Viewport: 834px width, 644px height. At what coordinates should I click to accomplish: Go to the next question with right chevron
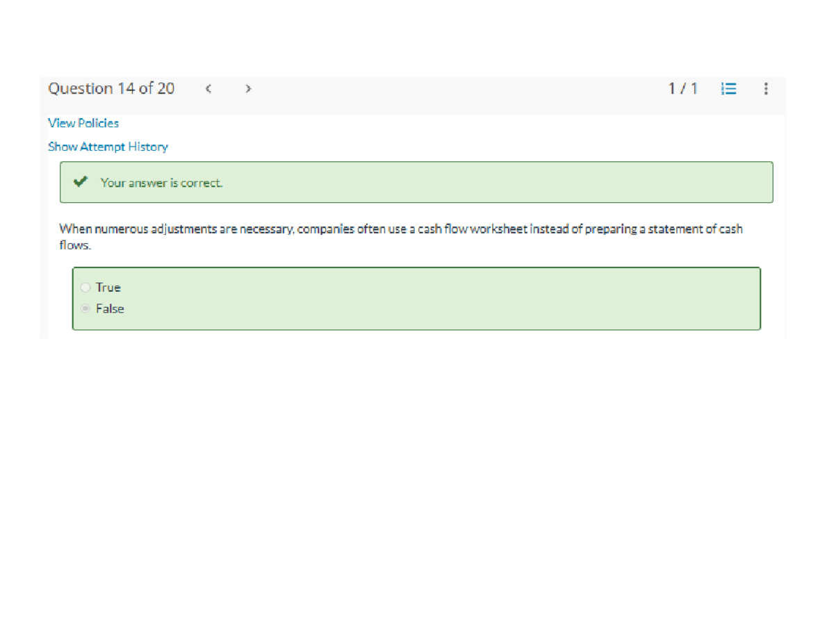(x=248, y=88)
